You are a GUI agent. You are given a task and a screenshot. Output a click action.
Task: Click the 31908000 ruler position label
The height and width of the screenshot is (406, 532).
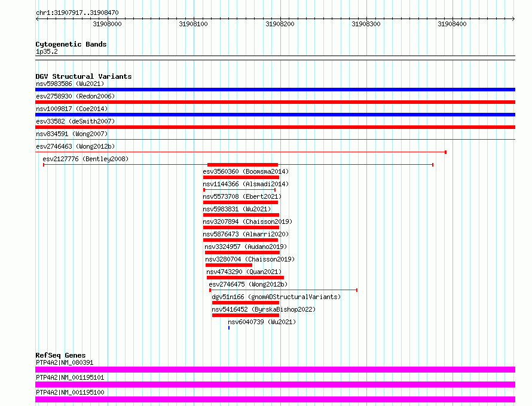click(107, 24)
